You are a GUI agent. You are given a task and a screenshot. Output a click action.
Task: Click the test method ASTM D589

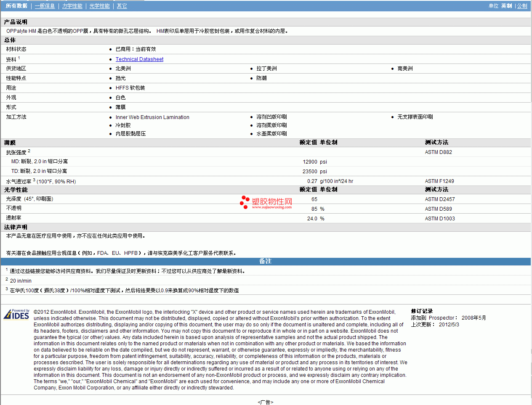[x=438, y=209]
